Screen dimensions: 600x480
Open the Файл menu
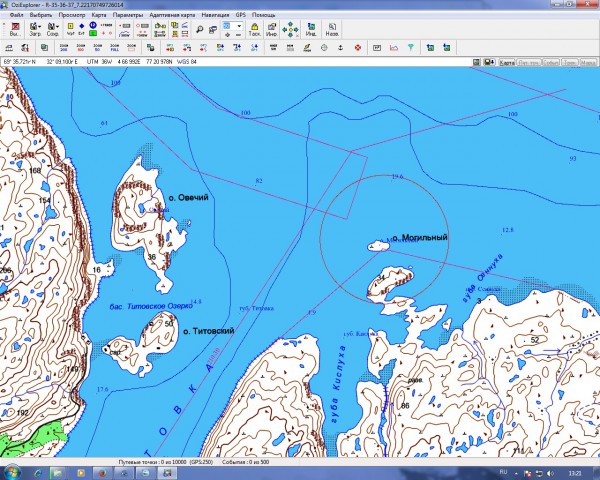[16, 15]
